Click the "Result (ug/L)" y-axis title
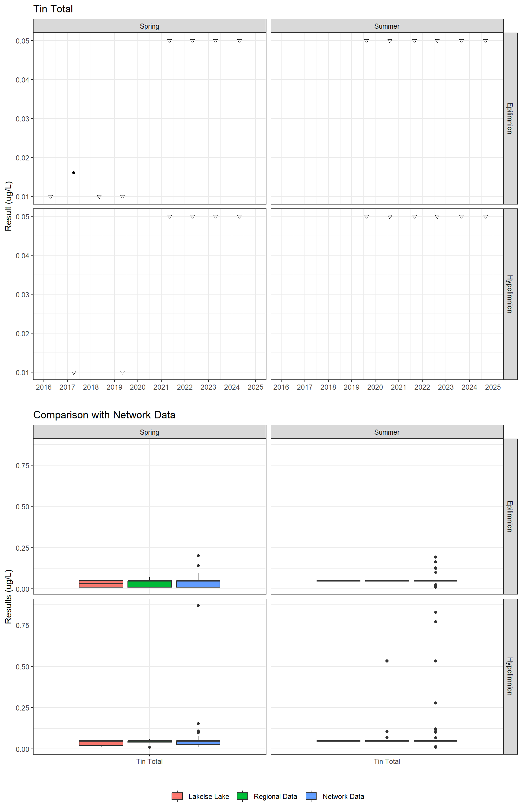The width and height of the screenshot is (522, 812). pyautogui.click(x=8, y=206)
